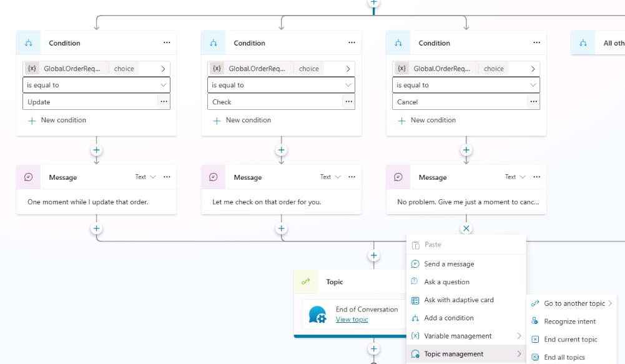Expand the Text type dropdown on Cancel message
Viewport: 625px width, 364px height.
pos(515,177)
